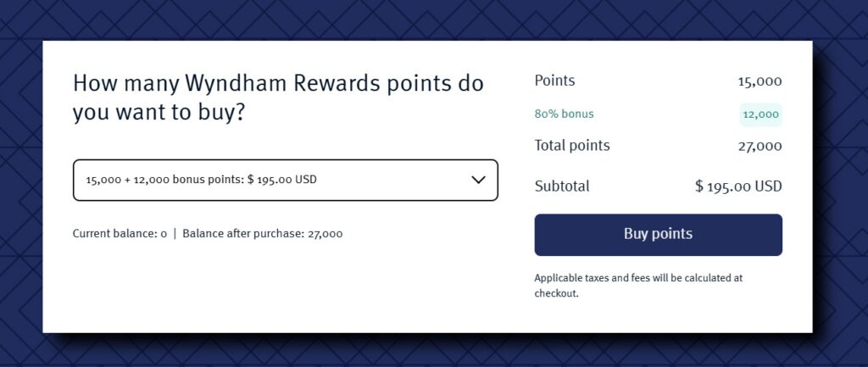
Task: Select the 80% bonus label
Action: pyautogui.click(x=564, y=114)
